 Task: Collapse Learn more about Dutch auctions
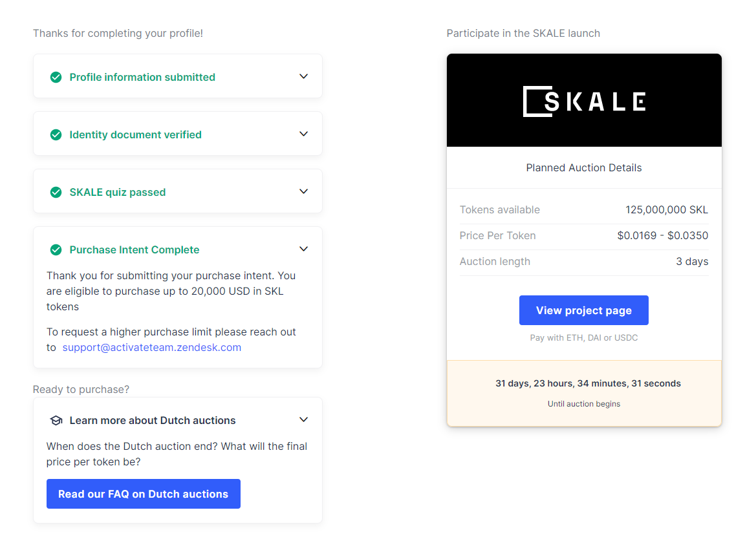303,419
